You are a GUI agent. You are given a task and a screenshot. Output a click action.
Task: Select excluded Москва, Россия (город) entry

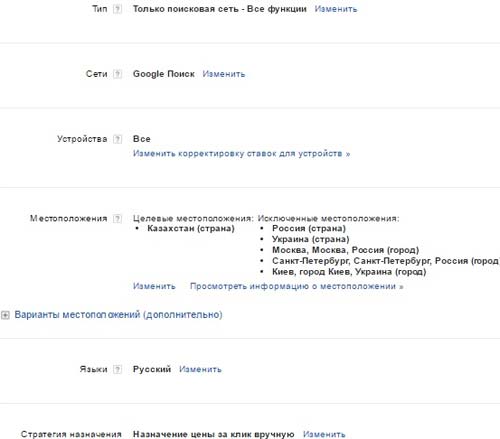click(345, 250)
